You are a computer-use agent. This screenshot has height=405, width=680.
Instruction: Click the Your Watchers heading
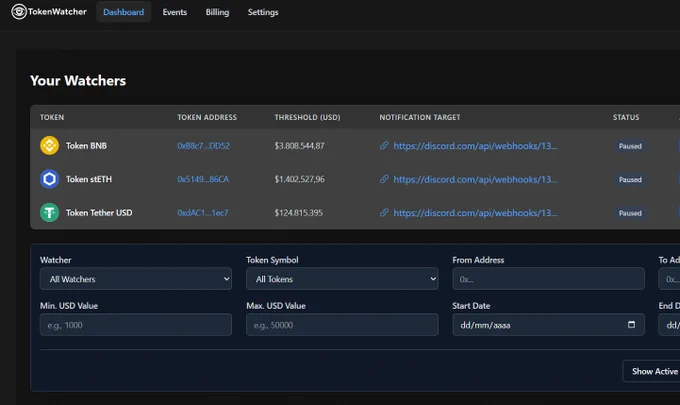click(x=78, y=81)
